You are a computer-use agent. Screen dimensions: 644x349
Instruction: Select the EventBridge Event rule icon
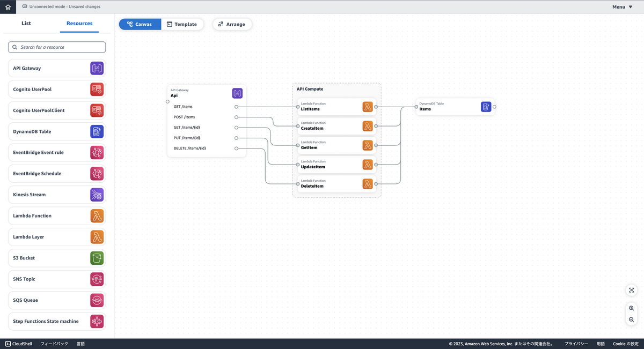point(97,152)
